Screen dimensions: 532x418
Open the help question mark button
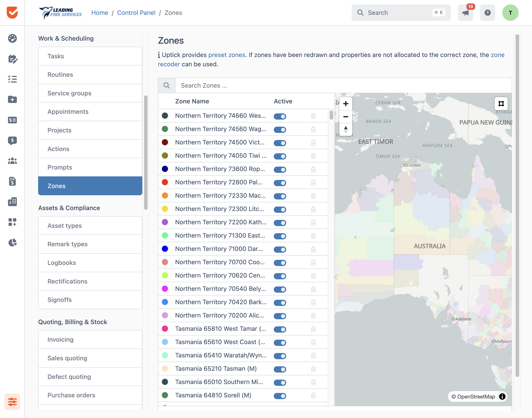point(487,12)
